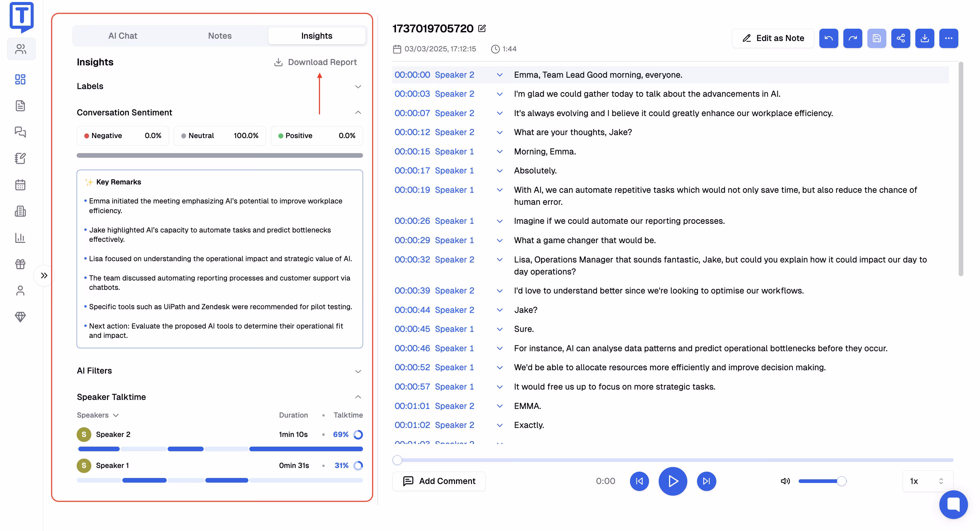Click the transcript vertical scrollbar
Viewport: 980px width, 531px height.
tap(961, 169)
